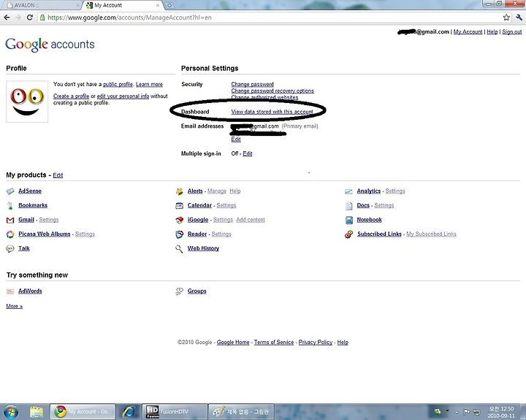Open My Subscribed Links link

point(432,234)
